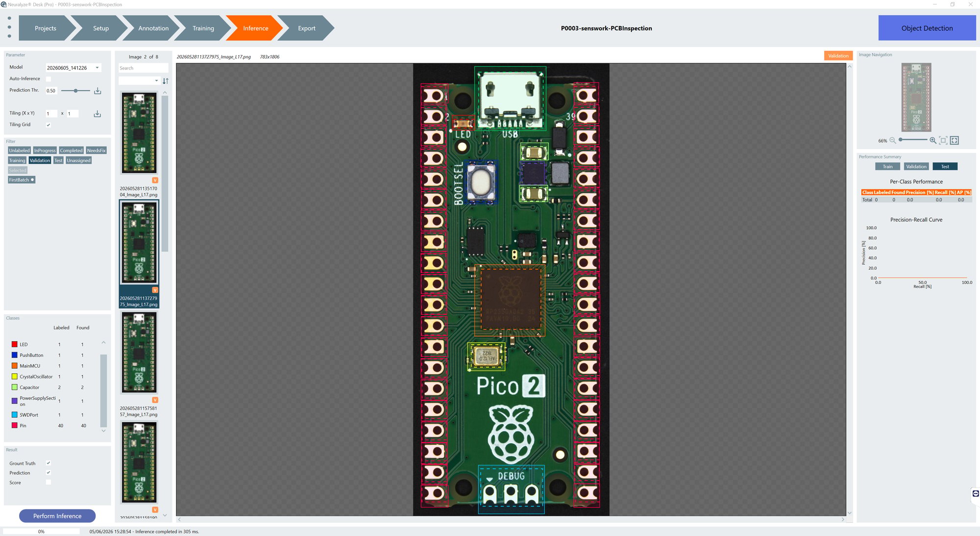
Task: Click the MainMCU class orange swatch
Action: (14, 366)
